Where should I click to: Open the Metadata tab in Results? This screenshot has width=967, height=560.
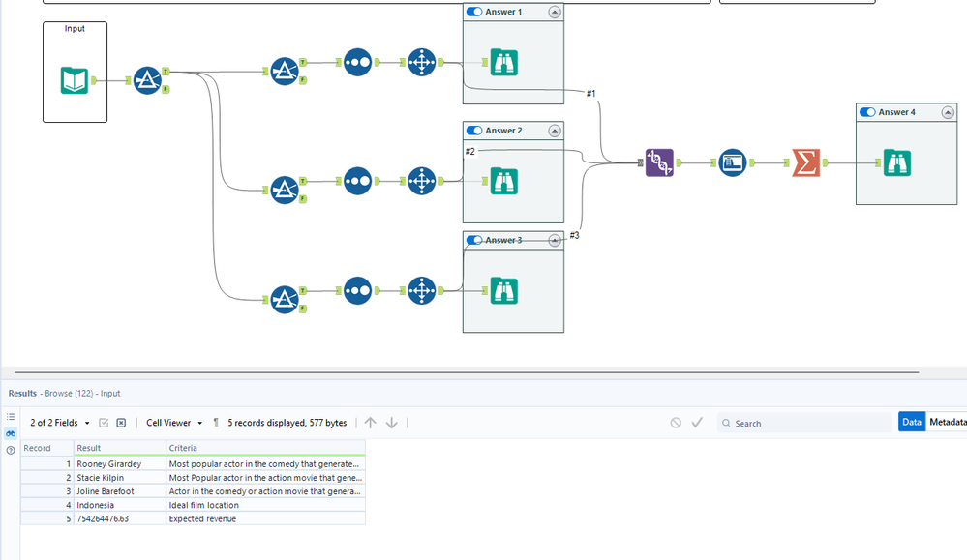(x=948, y=422)
